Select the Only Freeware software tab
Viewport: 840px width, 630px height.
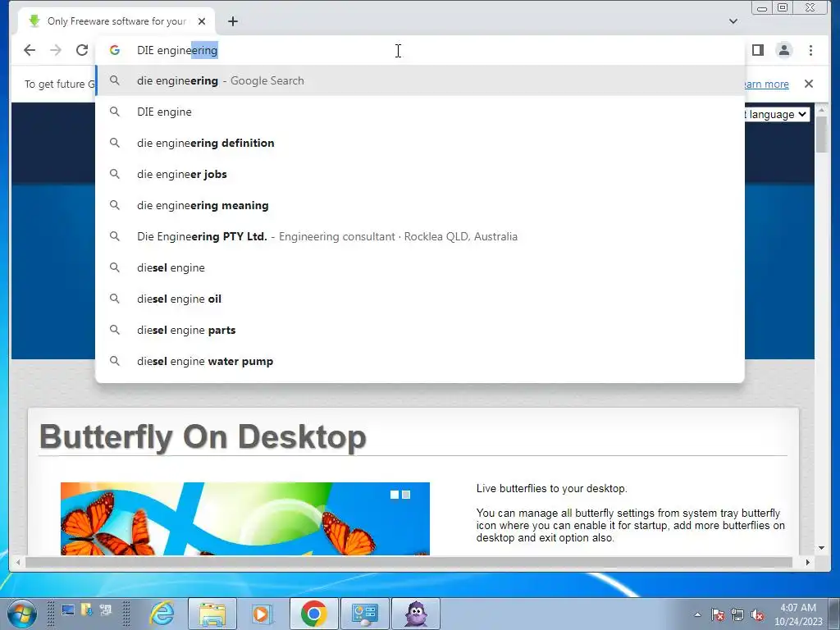(116, 21)
